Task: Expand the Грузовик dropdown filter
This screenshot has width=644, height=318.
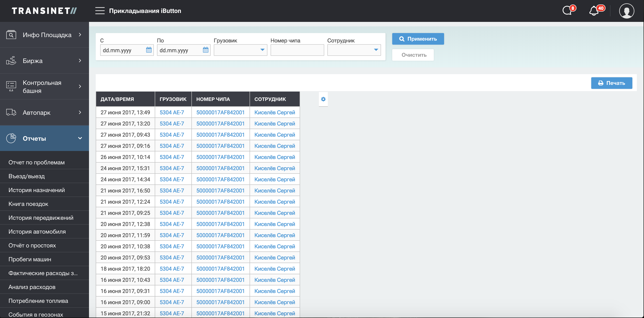Action: coord(241,50)
